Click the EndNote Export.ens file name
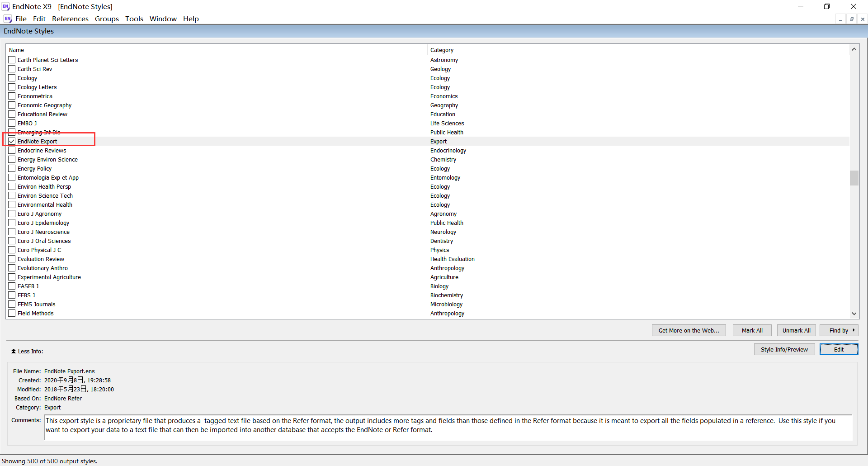The width and height of the screenshot is (868, 466). pyautogui.click(x=69, y=371)
